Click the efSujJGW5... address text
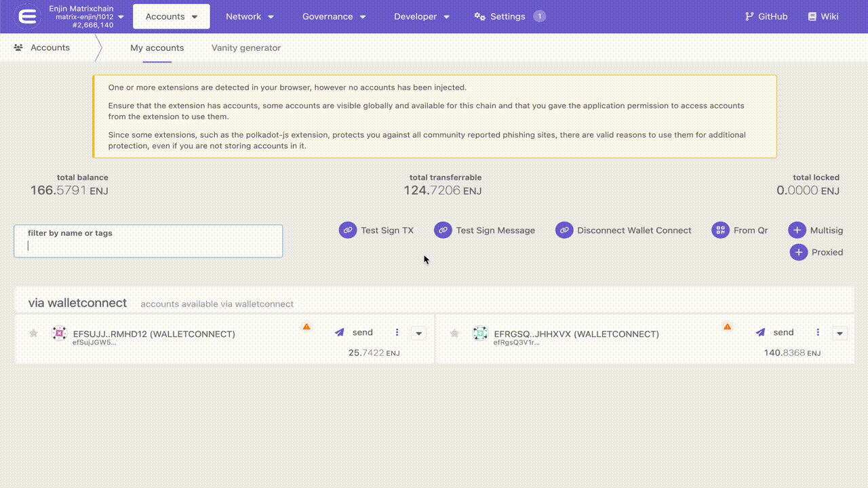This screenshot has width=868, height=488. point(94,342)
